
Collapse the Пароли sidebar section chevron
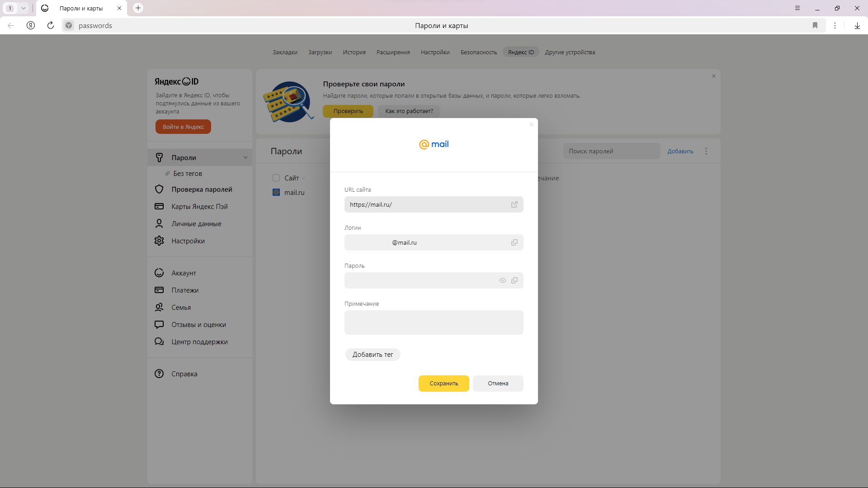(x=245, y=158)
